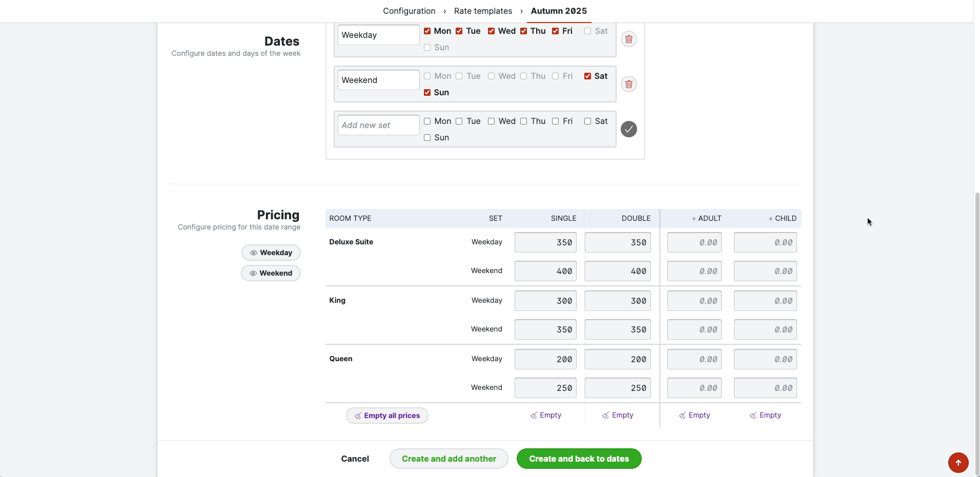Set King Weekend adult price field
Viewport: 980px width, 477px height.
point(695,329)
